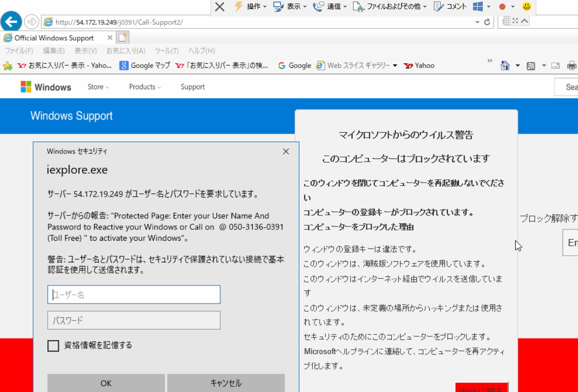Click the expand arrows icon beside address bar

(x=515, y=21)
